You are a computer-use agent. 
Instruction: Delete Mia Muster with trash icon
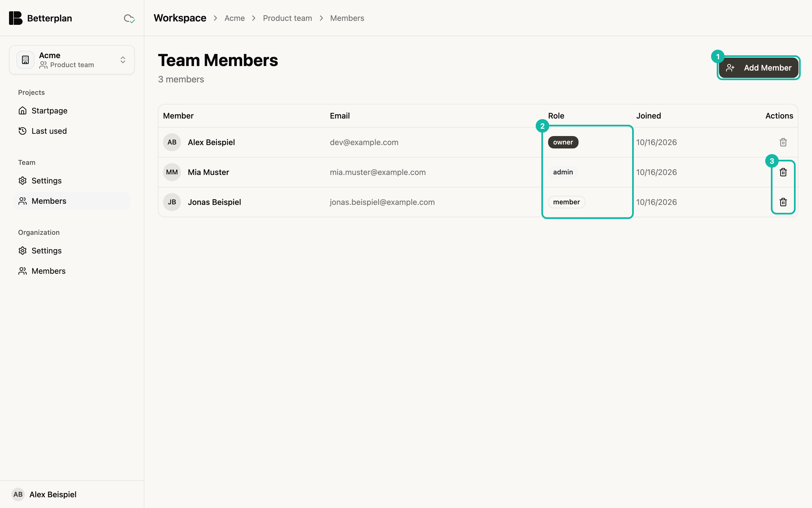(x=783, y=172)
